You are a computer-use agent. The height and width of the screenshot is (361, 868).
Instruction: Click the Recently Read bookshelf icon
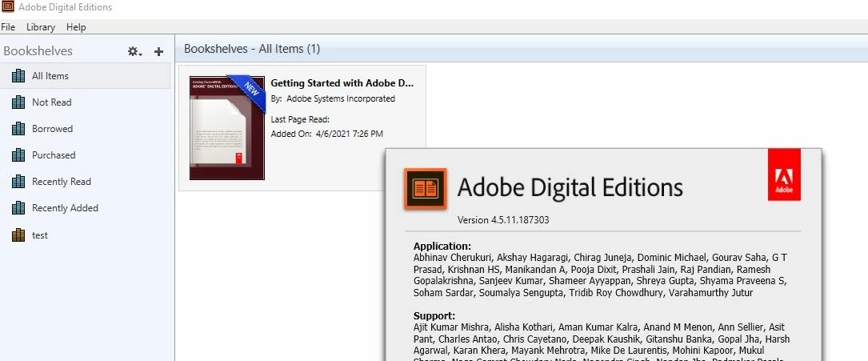point(18,181)
